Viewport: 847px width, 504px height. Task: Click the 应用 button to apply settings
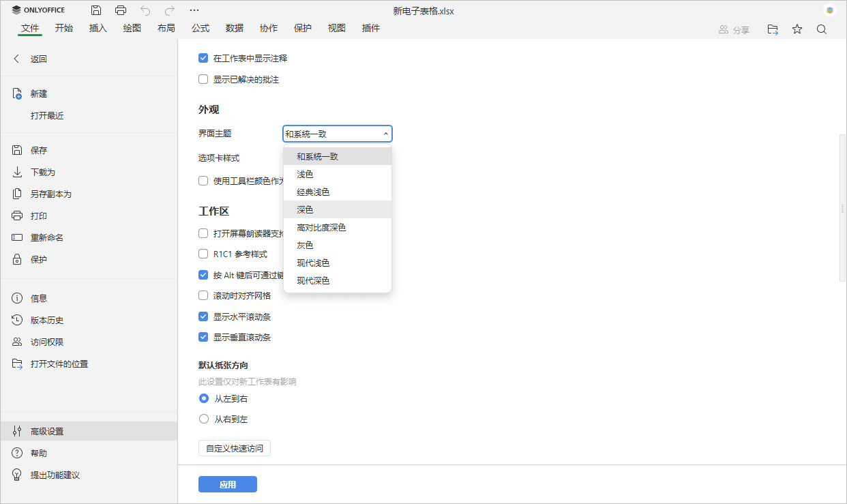227,484
